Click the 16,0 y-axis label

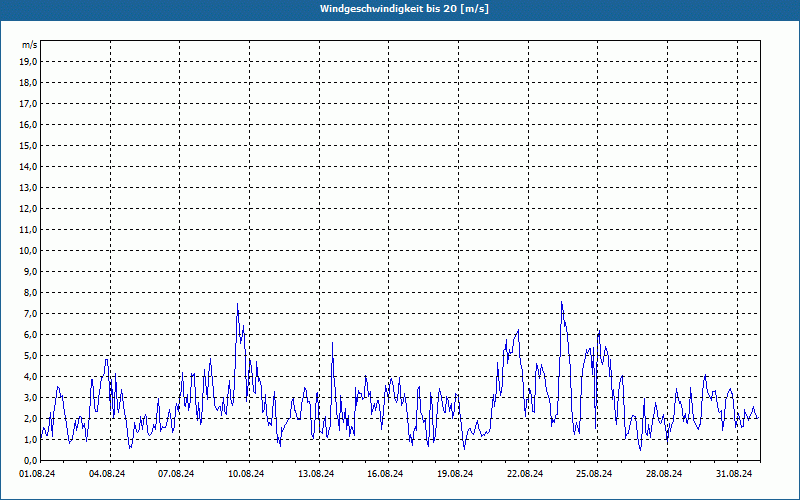click(28, 124)
